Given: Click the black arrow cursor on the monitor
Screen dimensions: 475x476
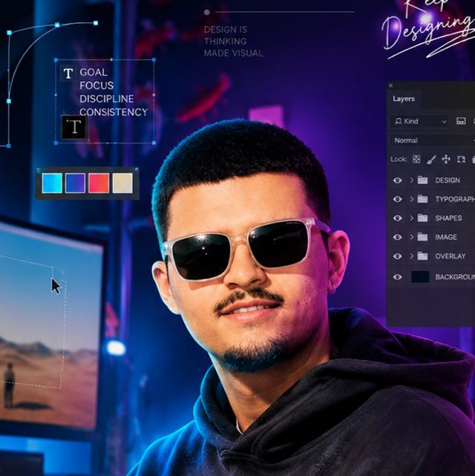Looking at the screenshot, I should [56, 286].
